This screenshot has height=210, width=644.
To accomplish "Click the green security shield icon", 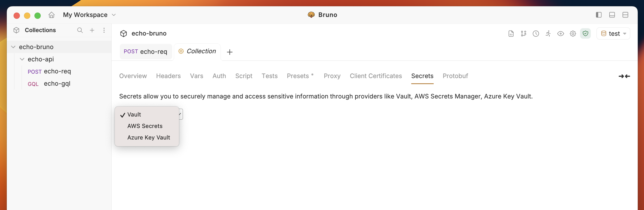I will (x=585, y=33).
